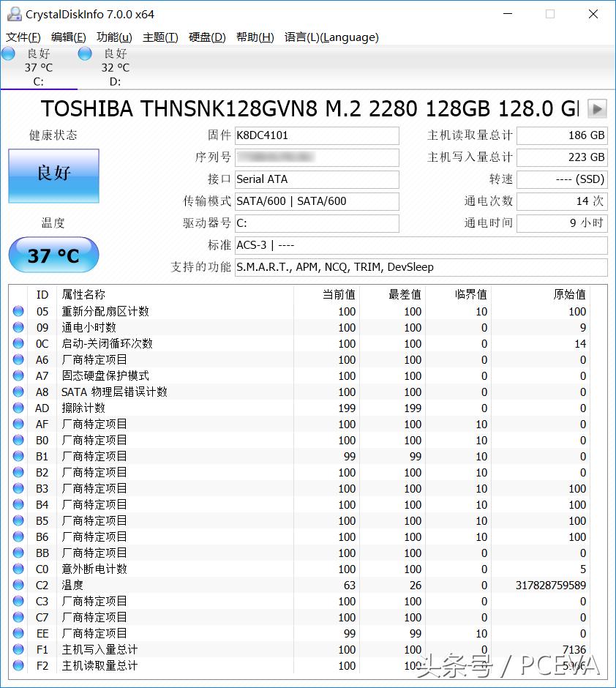The height and width of the screenshot is (688, 616).
Task: Click blue dot next to 09 通电小时数 row
Action: (18, 327)
